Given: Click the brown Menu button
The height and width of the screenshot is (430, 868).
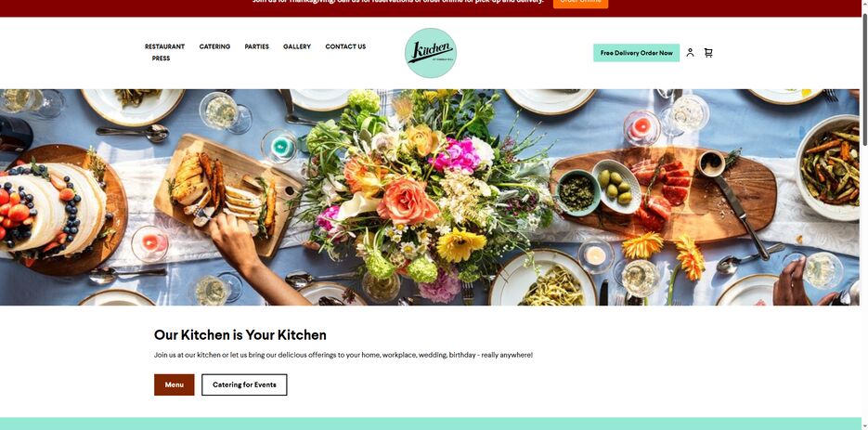Looking at the screenshot, I should point(175,384).
